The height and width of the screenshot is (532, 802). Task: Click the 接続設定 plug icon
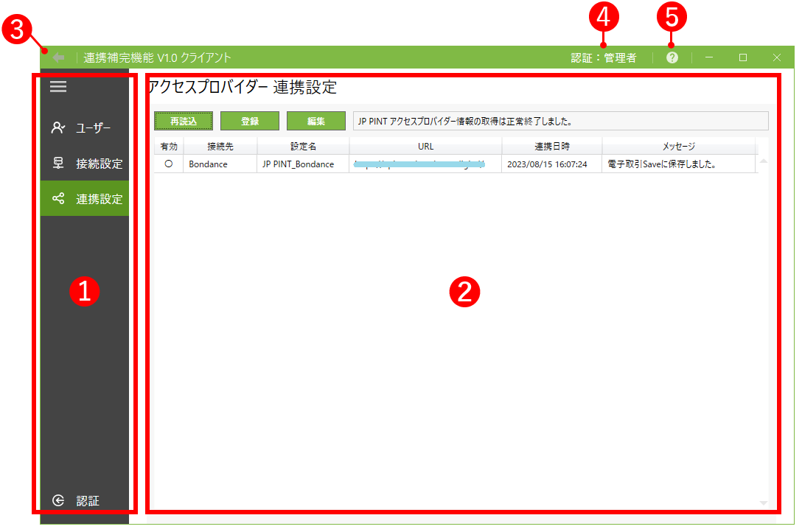57,162
